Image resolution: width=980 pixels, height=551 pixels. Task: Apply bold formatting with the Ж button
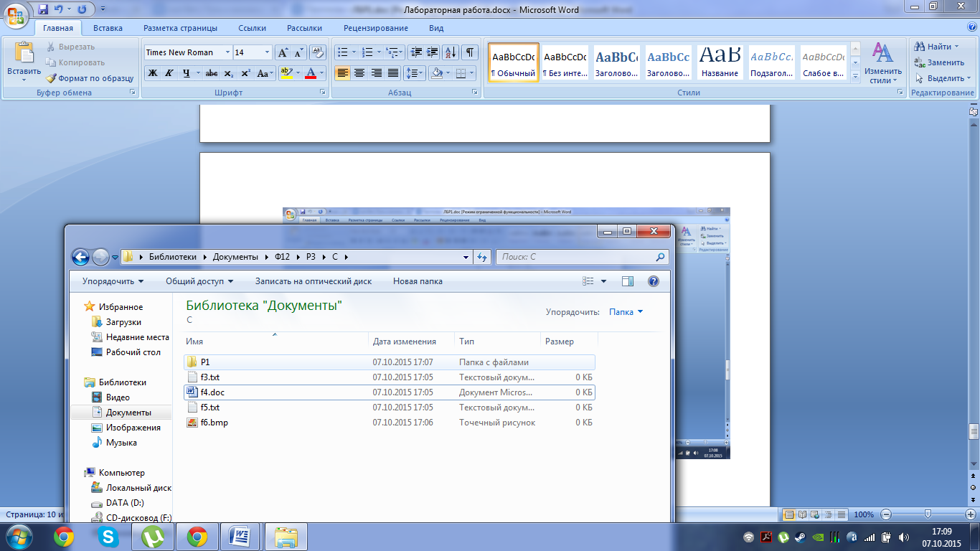coord(152,73)
